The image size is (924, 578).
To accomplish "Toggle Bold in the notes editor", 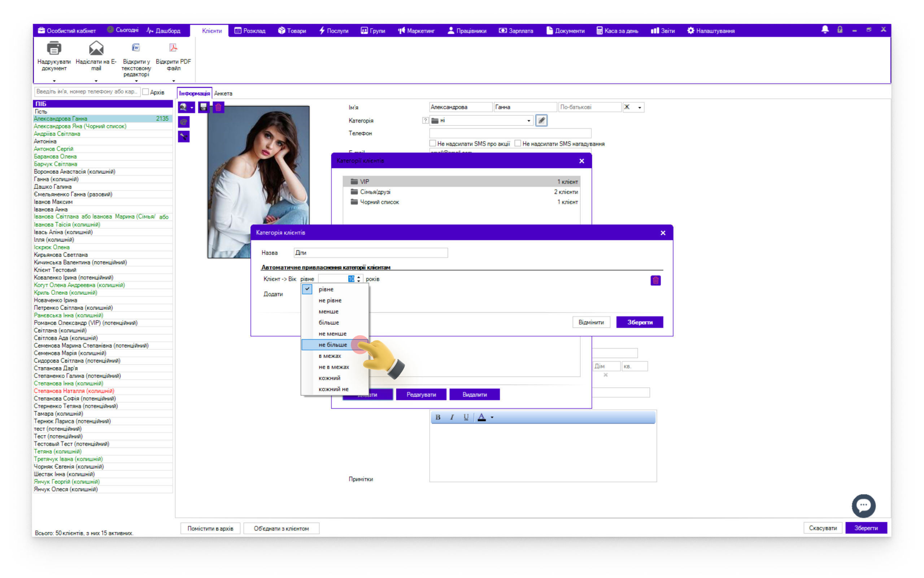I will coord(438,417).
